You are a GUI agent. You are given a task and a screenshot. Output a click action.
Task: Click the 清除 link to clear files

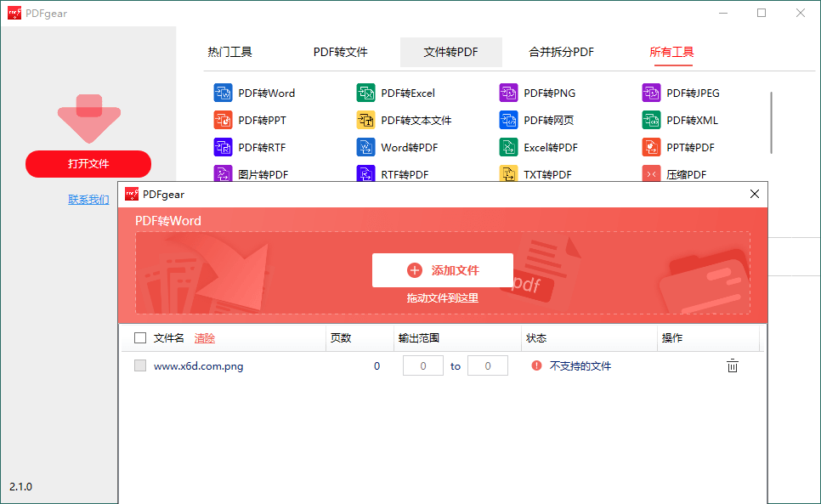205,337
